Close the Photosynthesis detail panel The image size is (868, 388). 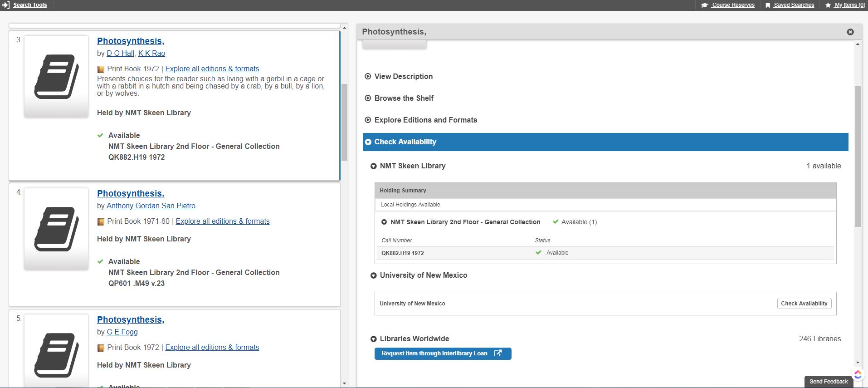(850, 32)
